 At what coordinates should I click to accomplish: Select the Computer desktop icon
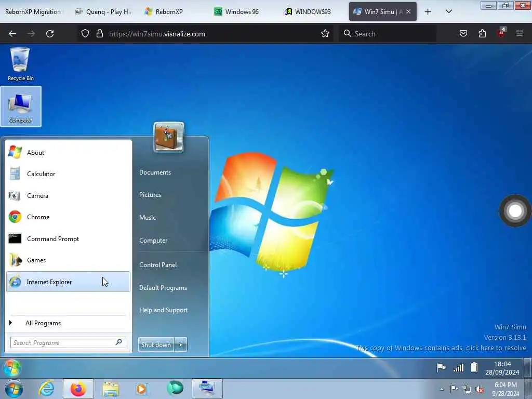coord(21,107)
